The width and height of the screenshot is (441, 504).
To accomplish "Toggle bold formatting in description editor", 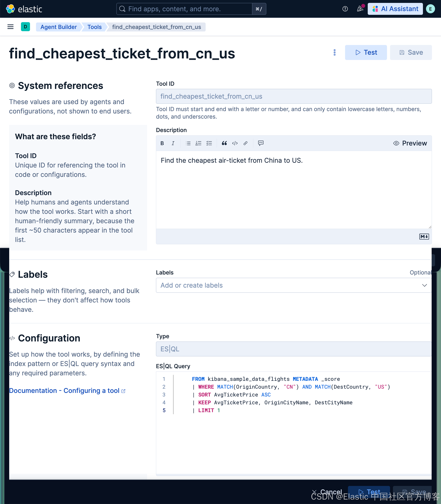I will pos(162,143).
